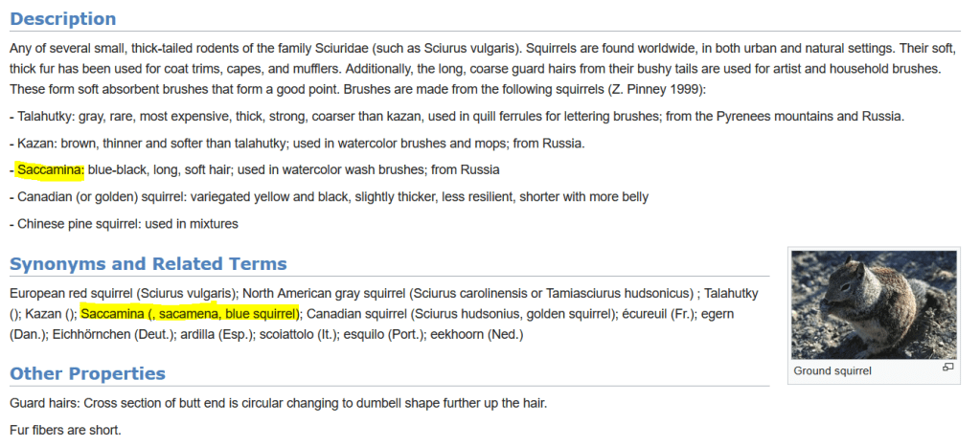Click highlighted "Saccamina (, sacamena, blue squirrel)" text
The height and width of the screenshot is (447, 980).
coord(190,313)
